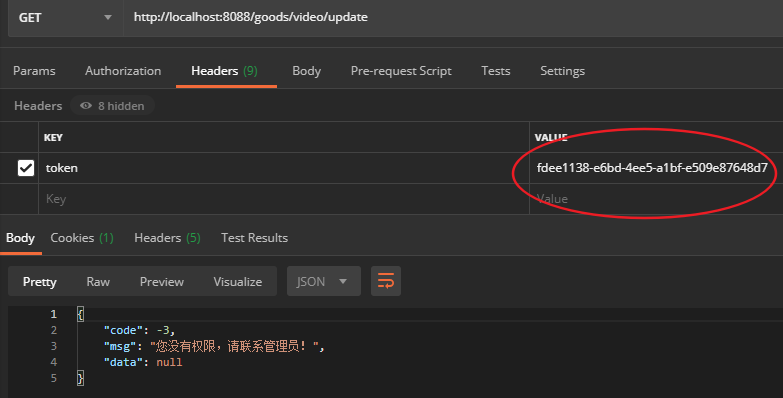Switch to Visualize view

click(x=238, y=282)
